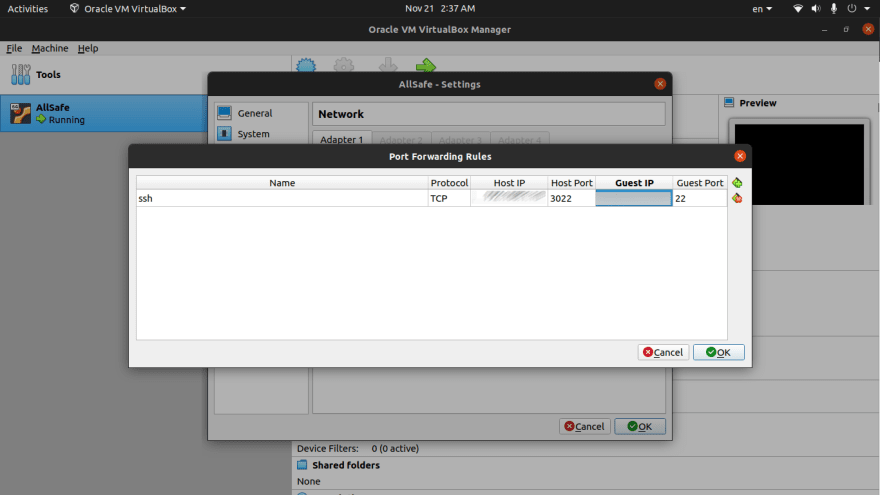Viewport: 880px width, 495px height.
Task: Select the Host Port 3022 cell
Action: tap(571, 198)
